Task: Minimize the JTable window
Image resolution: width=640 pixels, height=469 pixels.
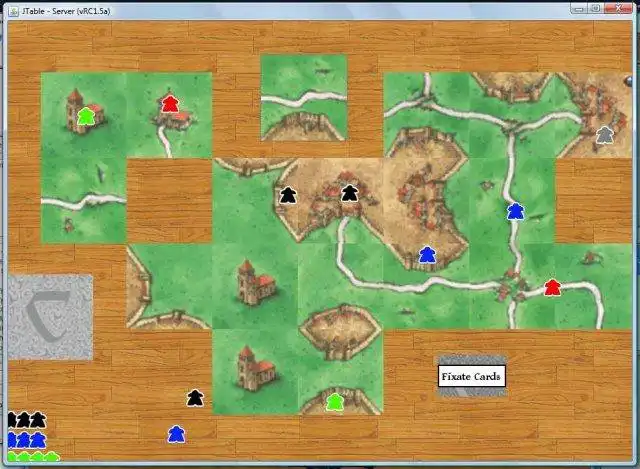Action: click(578, 9)
